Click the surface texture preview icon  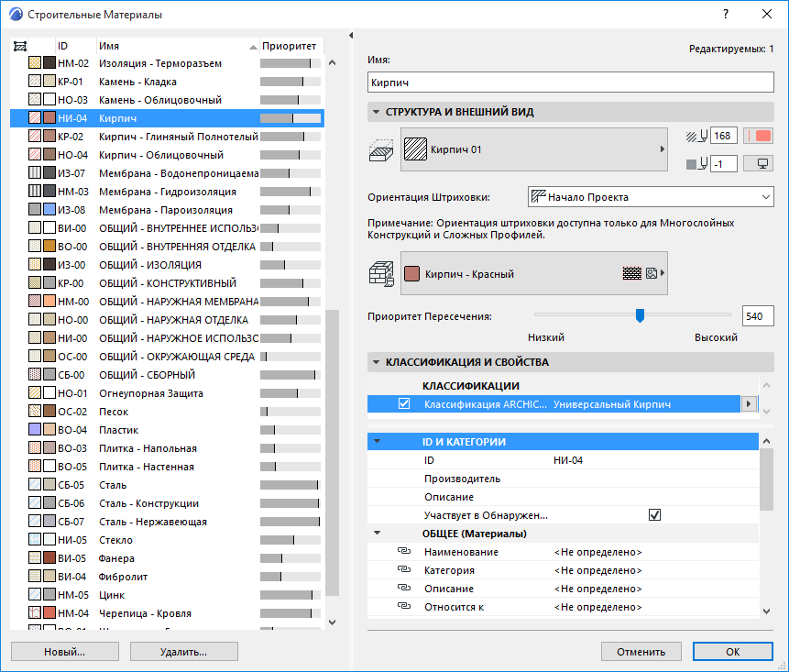pyautogui.click(x=652, y=273)
